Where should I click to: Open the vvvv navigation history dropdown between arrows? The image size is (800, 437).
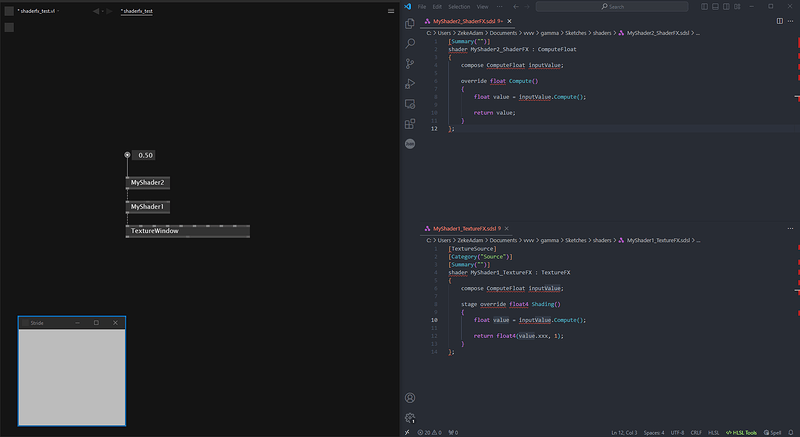(x=103, y=11)
